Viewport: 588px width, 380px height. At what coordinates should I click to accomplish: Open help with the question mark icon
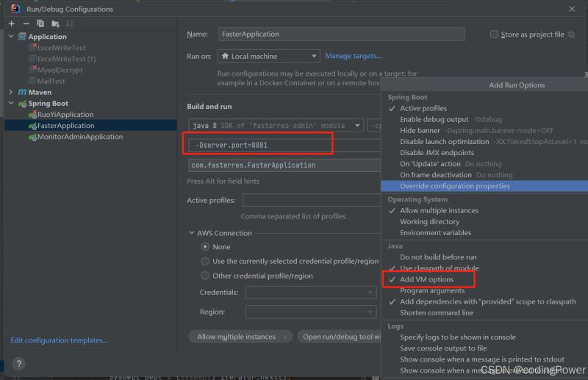click(x=19, y=364)
